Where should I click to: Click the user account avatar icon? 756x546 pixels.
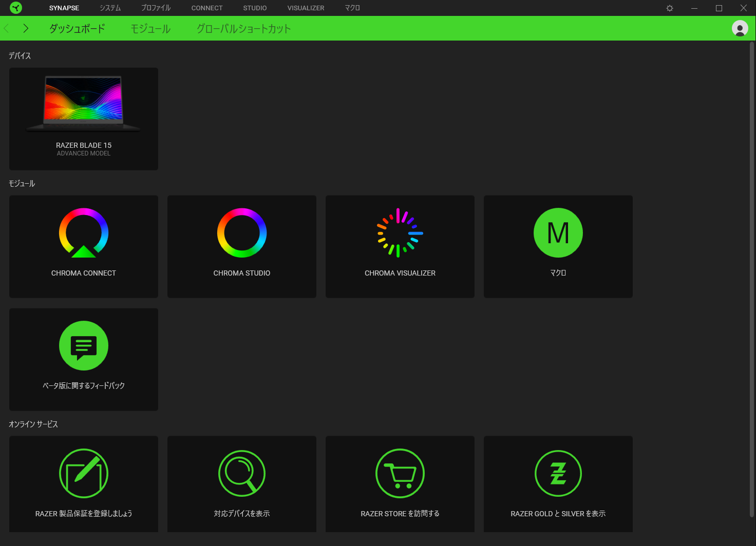coord(740,29)
